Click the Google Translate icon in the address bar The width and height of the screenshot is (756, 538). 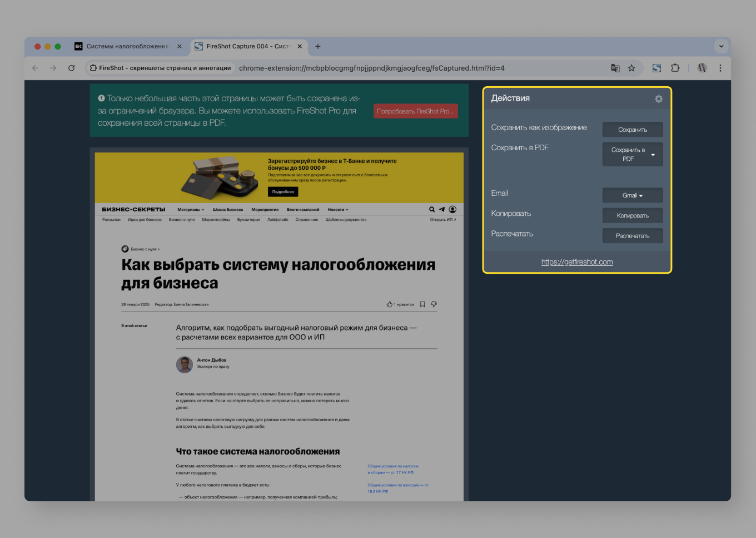615,67
